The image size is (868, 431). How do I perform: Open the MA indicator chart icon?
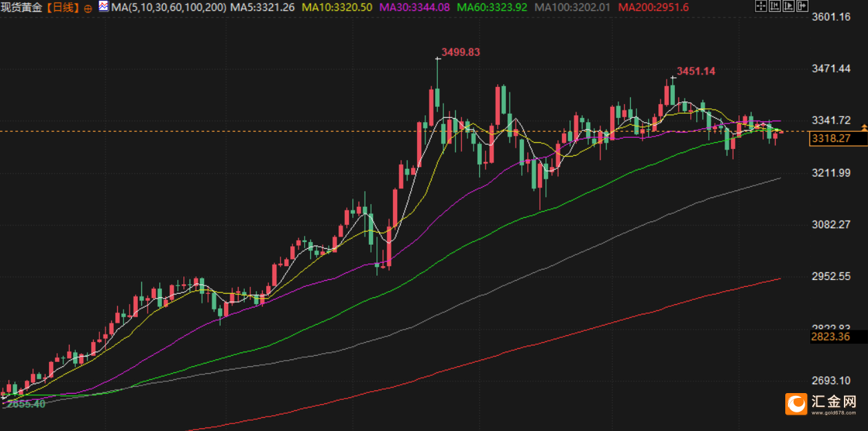103,7
